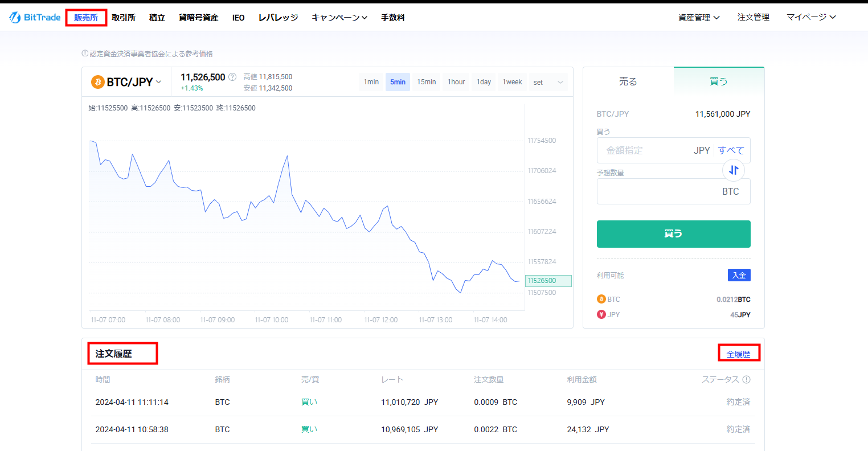Switch chart to 1day interval
This screenshot has width=868, height=451.
tap(484, 82)
